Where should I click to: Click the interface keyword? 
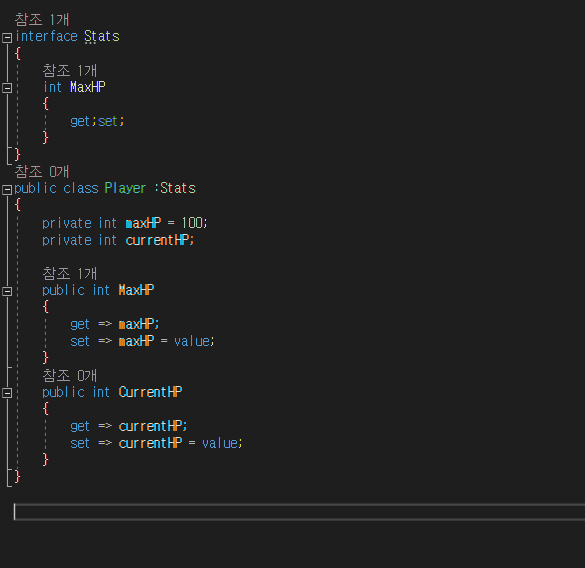[46, 37]
